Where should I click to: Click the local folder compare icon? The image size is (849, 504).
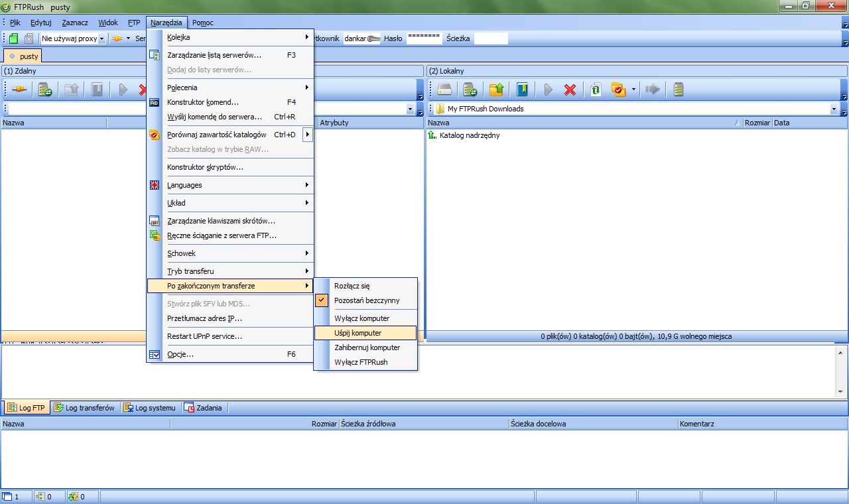(x=618, y=90)
